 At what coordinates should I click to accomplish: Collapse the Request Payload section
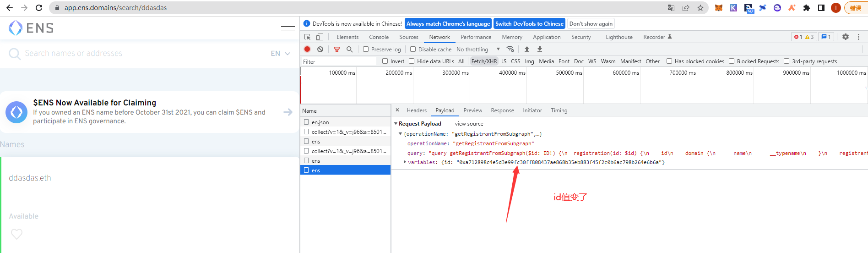(396, 124)
